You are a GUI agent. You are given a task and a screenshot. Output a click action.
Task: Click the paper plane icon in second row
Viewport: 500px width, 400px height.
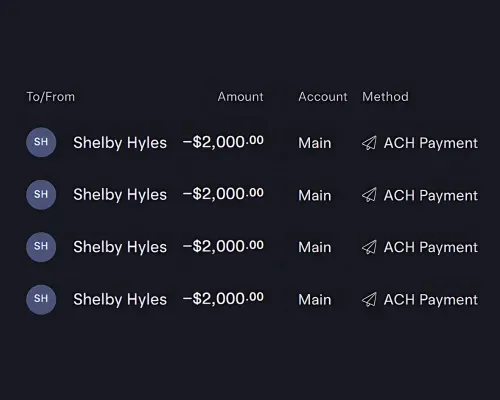pos(369,195)
